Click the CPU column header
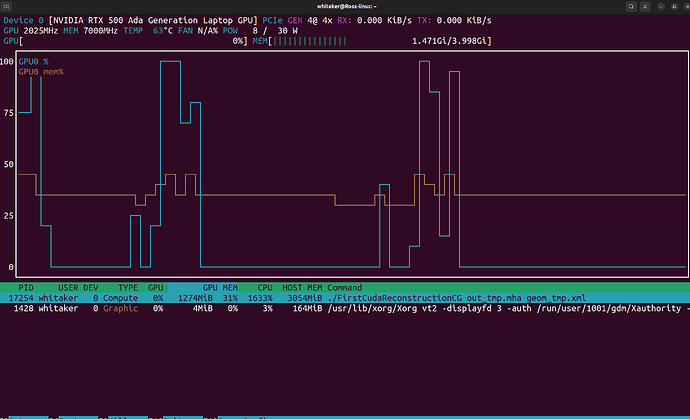This screenshot has height=419, width=690. coord(265,288)
